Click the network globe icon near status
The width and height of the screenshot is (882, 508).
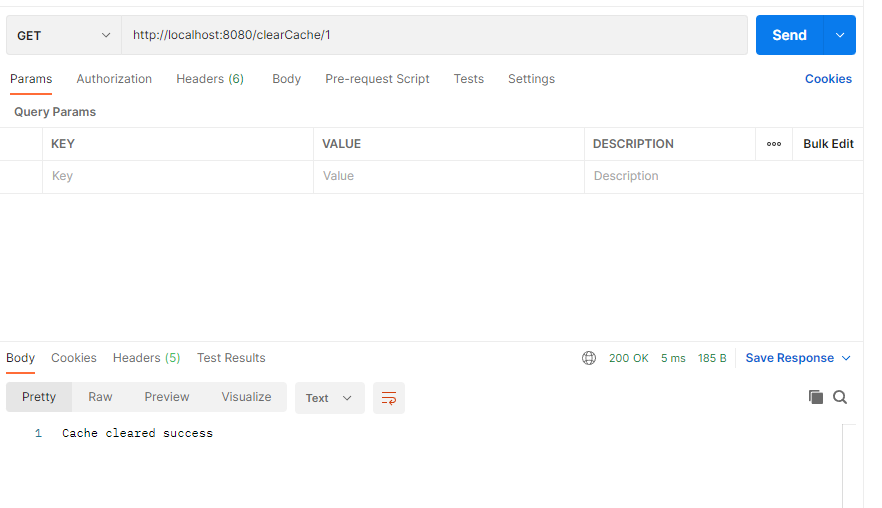[x=589, y=358]
